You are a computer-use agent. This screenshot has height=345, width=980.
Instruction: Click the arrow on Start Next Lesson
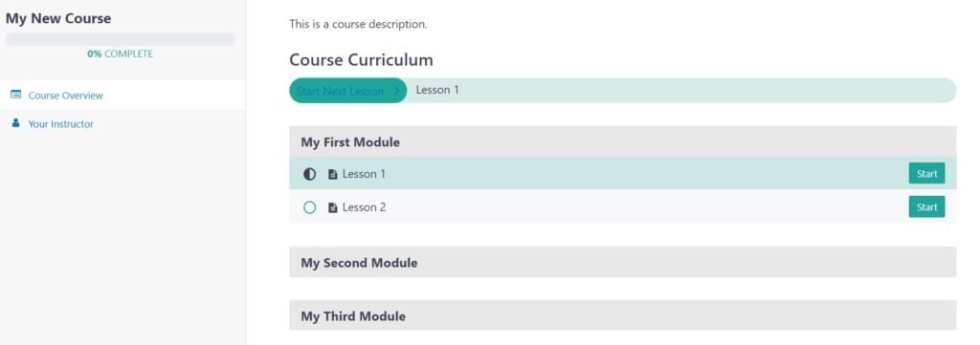point(395,91)
